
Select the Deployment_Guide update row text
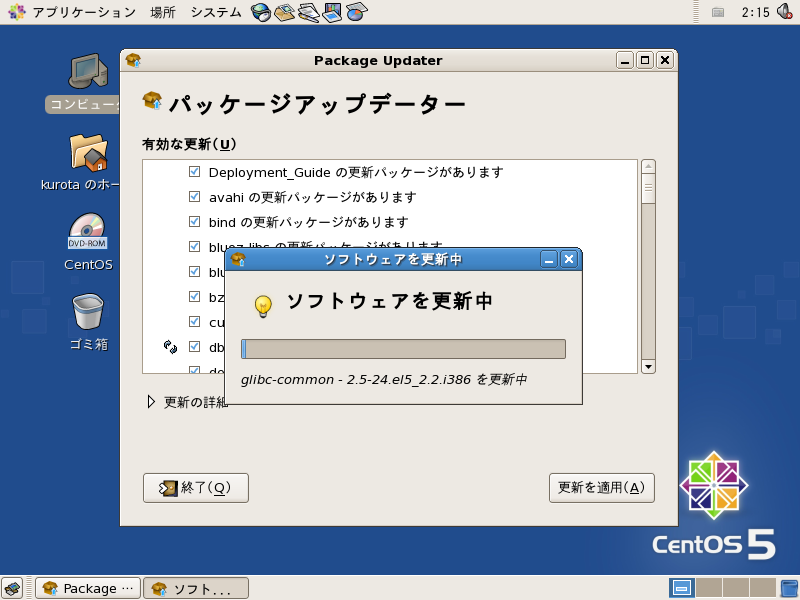[356, 172]
